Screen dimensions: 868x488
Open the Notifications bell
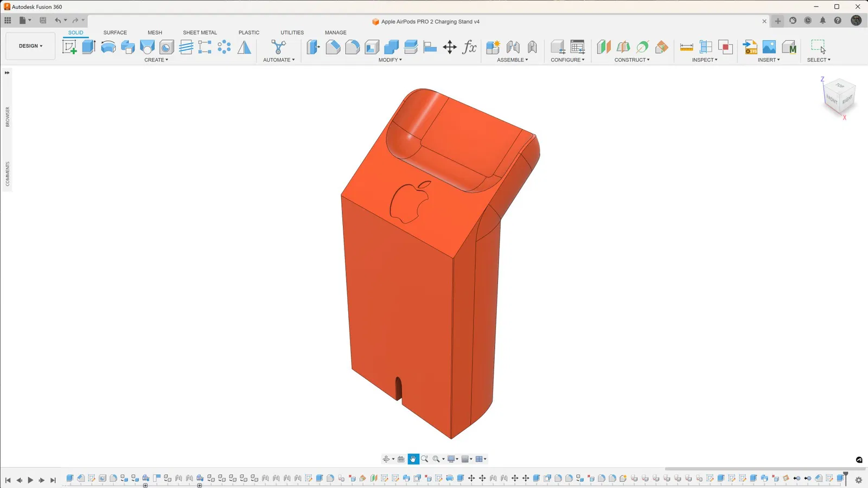click(822, 21)
